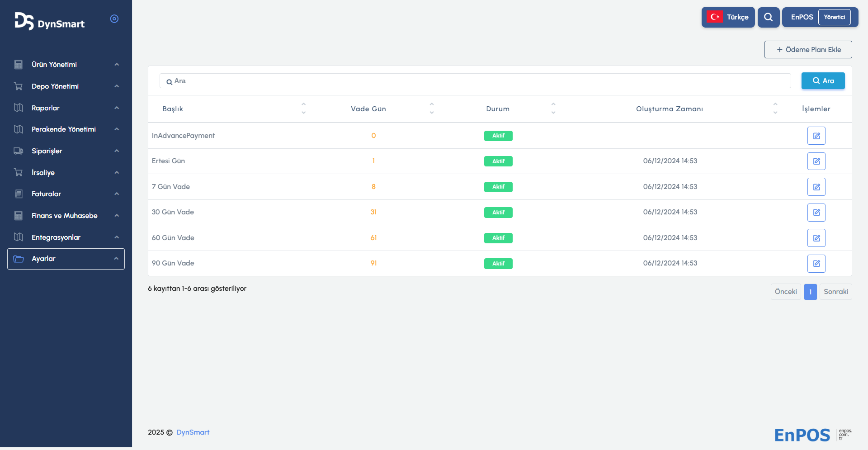Click the Ayarlar folder icon
The image size is (868, 450).
tap(19, 259)
